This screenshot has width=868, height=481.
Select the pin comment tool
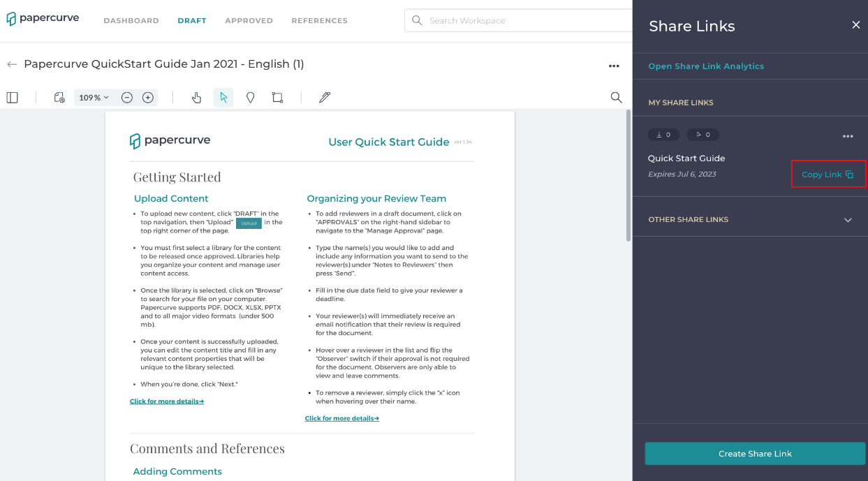(251, 98)
